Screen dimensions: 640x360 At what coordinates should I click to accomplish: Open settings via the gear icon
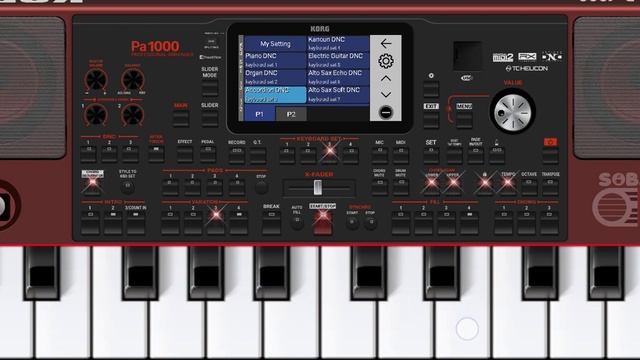pyautogui.click(x=386, y=61)
